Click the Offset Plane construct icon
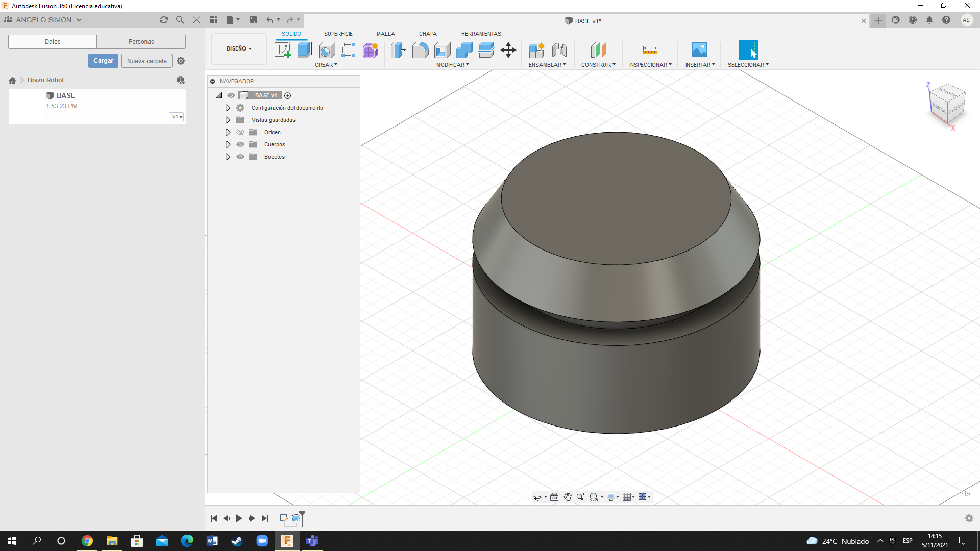The image size is (980, 551). (598, 50)
